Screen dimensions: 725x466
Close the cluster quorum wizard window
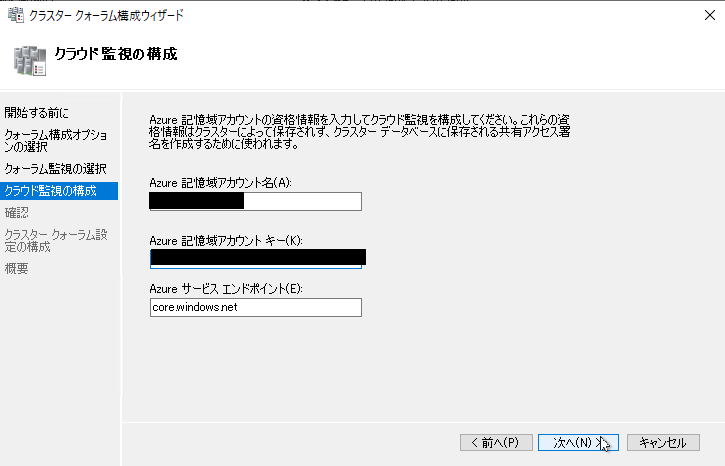pos(710,15)
